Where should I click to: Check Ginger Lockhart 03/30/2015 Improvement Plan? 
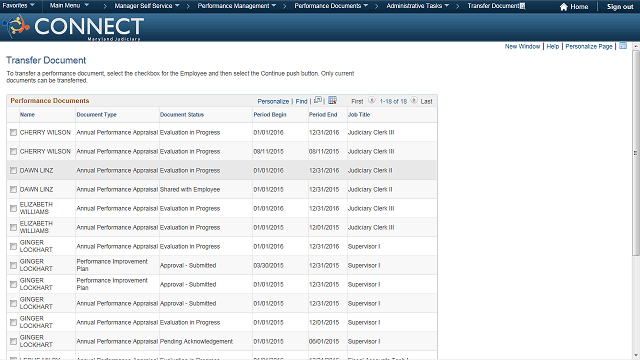point(13,265)
